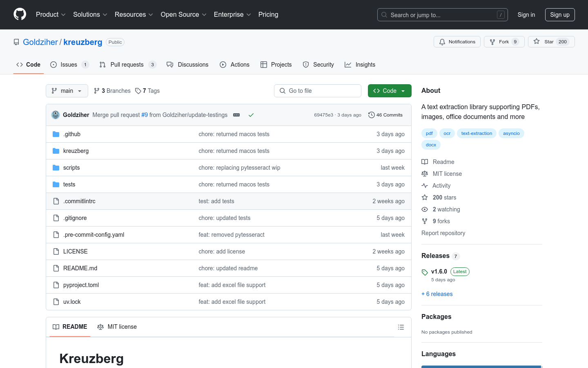Switch to the Issues tab
Viewport: 588px width, 368px height.
pyautogui.click(x=69, y=65)
